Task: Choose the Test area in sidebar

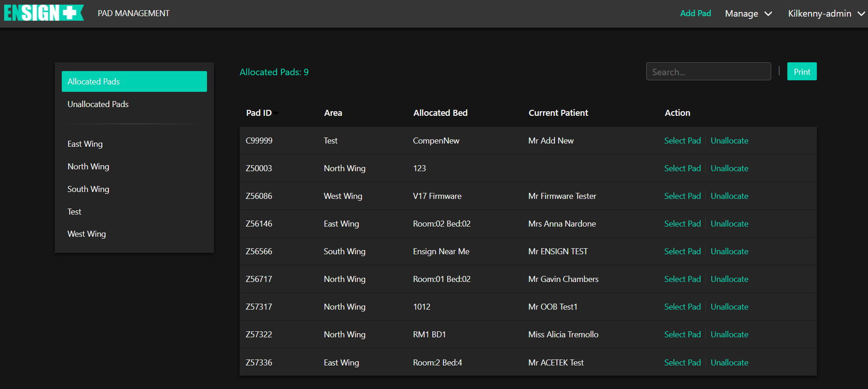Action: pos(74,212)
